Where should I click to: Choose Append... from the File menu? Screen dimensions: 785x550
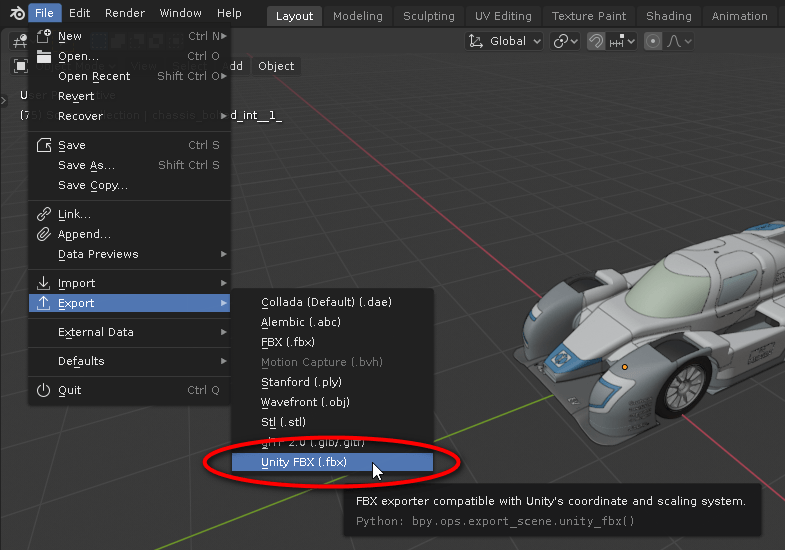[x=130, y=234]
